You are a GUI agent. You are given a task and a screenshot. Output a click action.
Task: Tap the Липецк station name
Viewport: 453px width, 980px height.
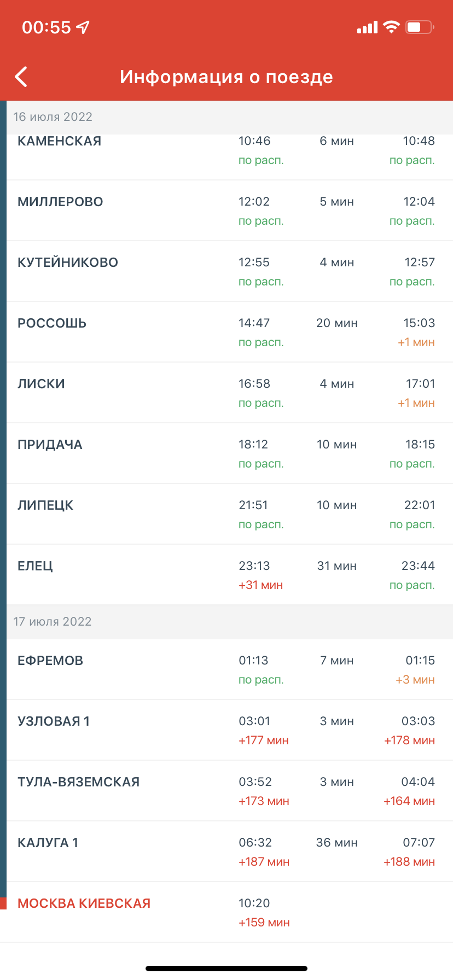point(45,505)
